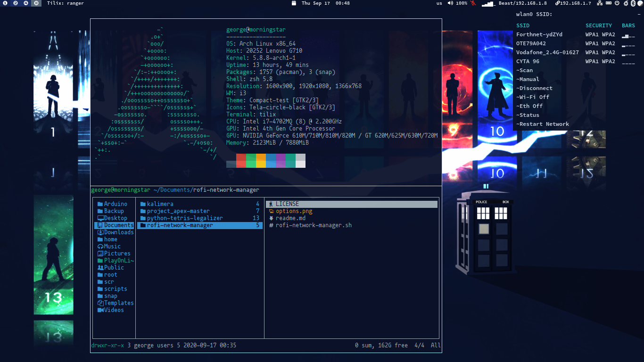Click the swirl icon left of Bluetooth
Image resolution: width=644 pixels, height=362 pixels.
pos(626,3)
